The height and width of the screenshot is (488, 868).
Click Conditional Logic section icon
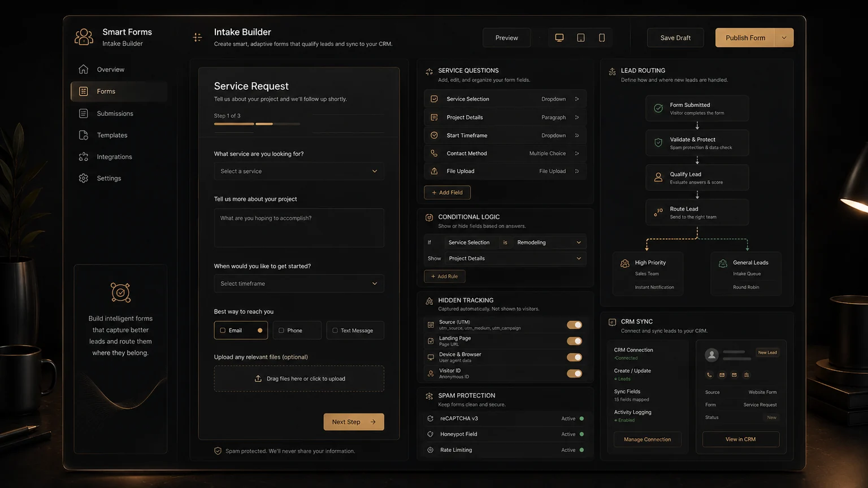[x=429, y=217]
